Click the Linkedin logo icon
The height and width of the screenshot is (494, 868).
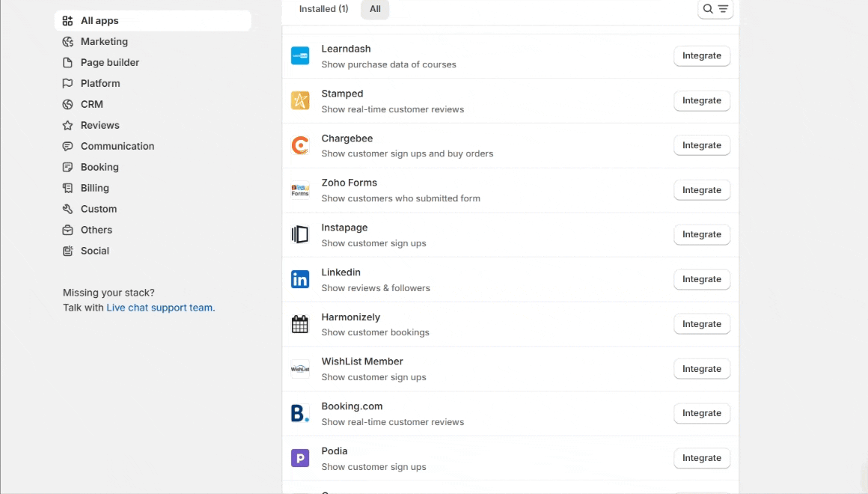[300, 279]
